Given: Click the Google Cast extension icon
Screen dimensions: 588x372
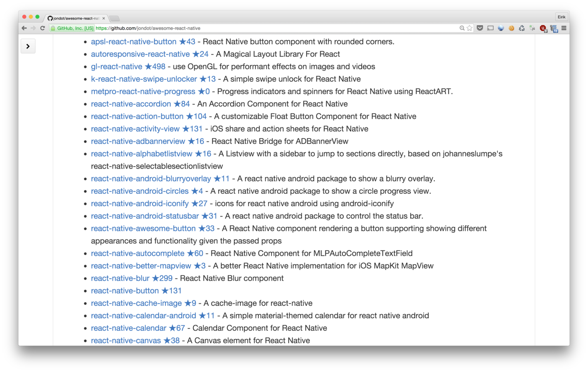Looking at the screenshot, I should click(490, 28).
